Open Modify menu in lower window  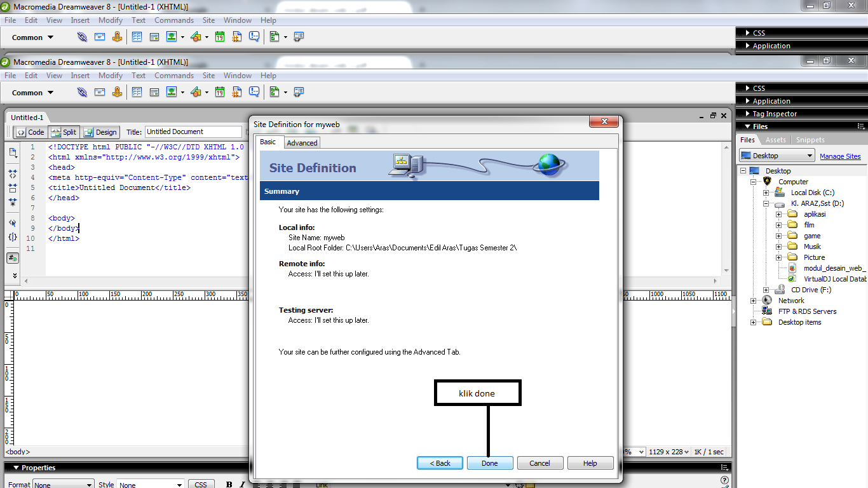111,75
